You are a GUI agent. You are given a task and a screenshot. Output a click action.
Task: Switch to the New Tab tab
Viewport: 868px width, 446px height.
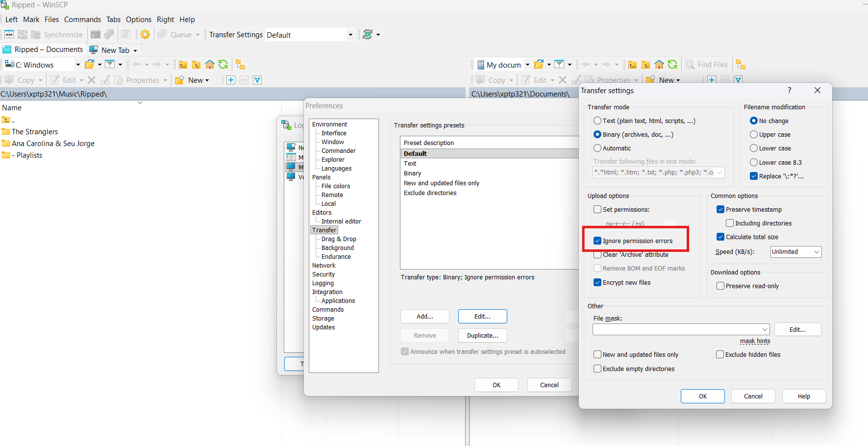pos(115,50)
